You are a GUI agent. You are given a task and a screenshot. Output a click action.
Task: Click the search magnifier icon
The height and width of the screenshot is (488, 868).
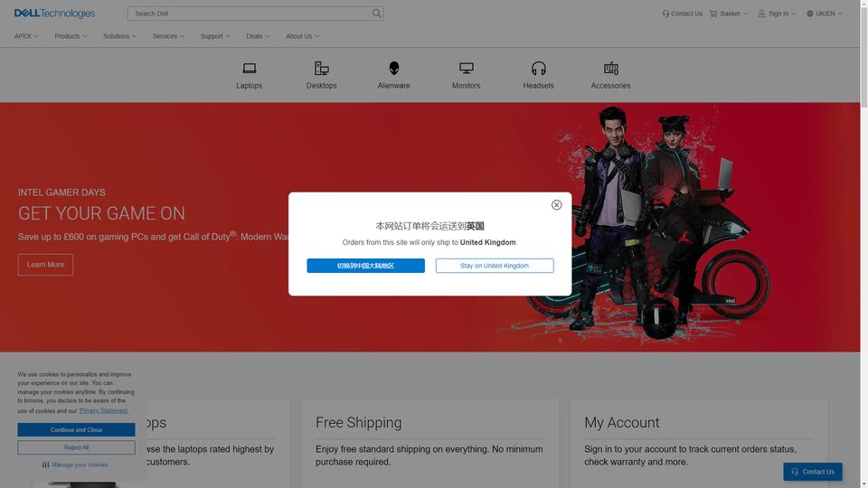pos(376,14)
